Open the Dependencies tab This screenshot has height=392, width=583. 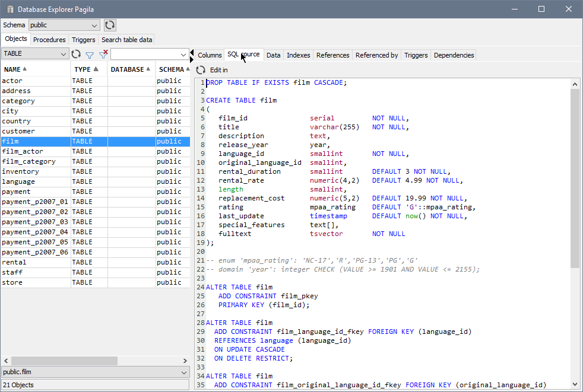click(x=454, y=55)
